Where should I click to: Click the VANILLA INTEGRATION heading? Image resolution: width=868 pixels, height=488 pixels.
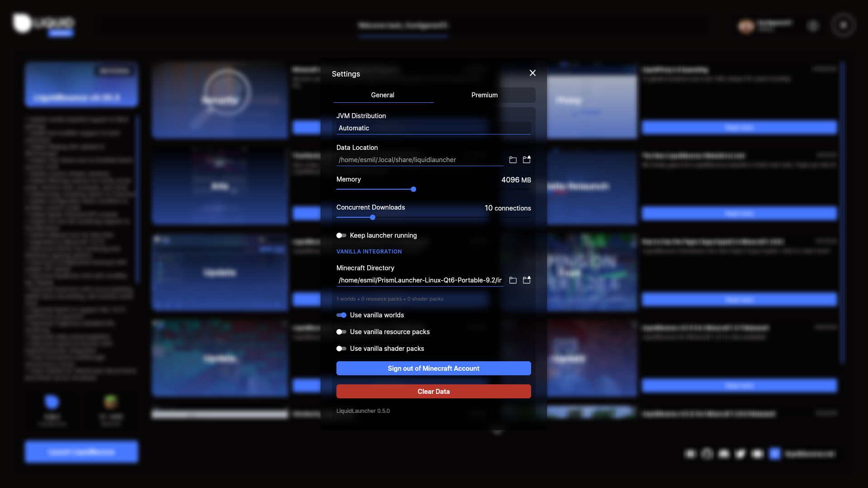(369, 252)
